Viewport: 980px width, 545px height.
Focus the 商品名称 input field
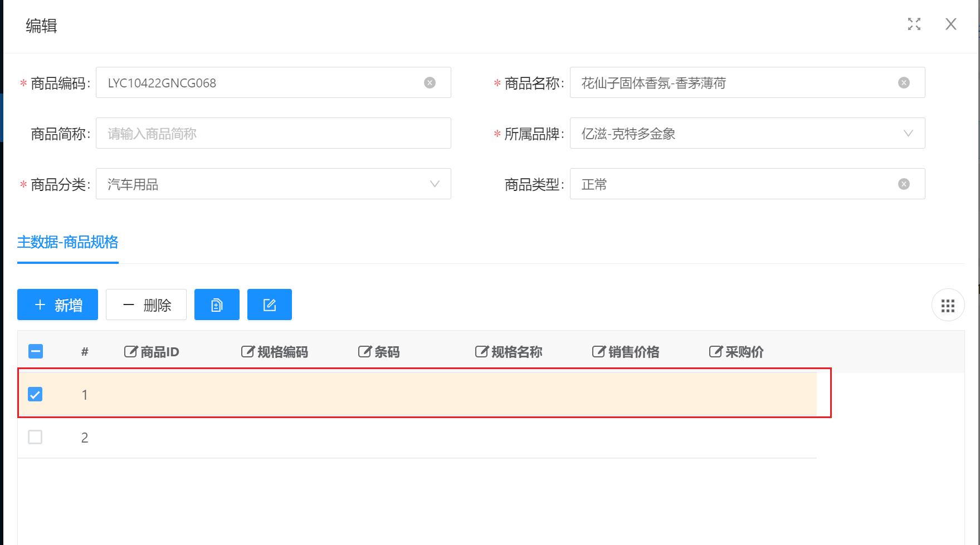pos(747,82)
